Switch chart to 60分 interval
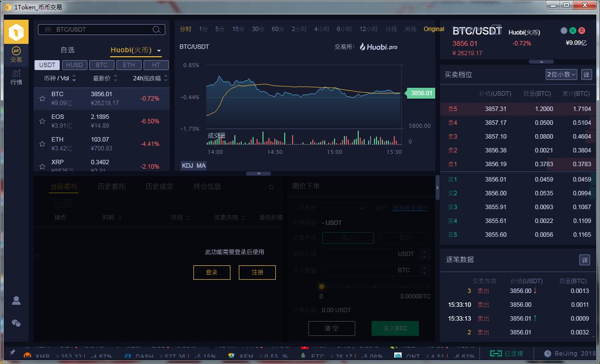 (x=278, y=29)
